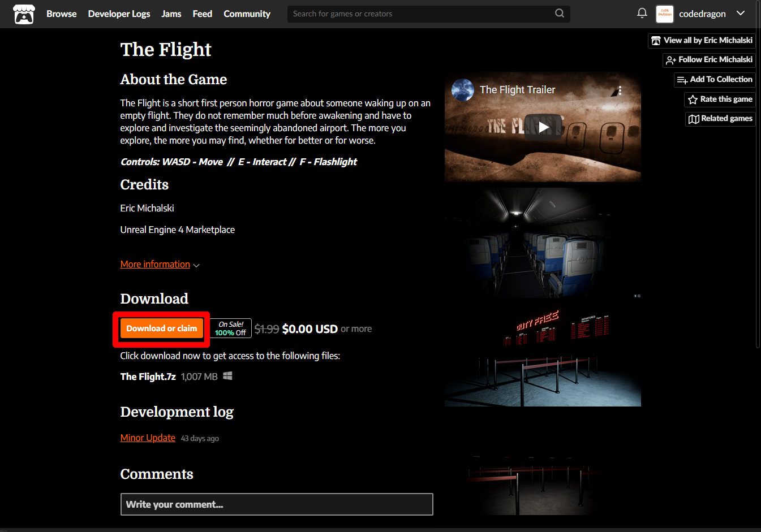
Task: Click the 43 days ago timestamp
Action: click(x=200, y=438)
